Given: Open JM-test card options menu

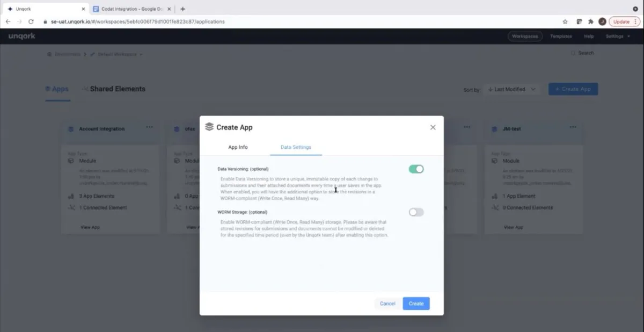Looking at the screenshot, I should (x=573, y=127).
